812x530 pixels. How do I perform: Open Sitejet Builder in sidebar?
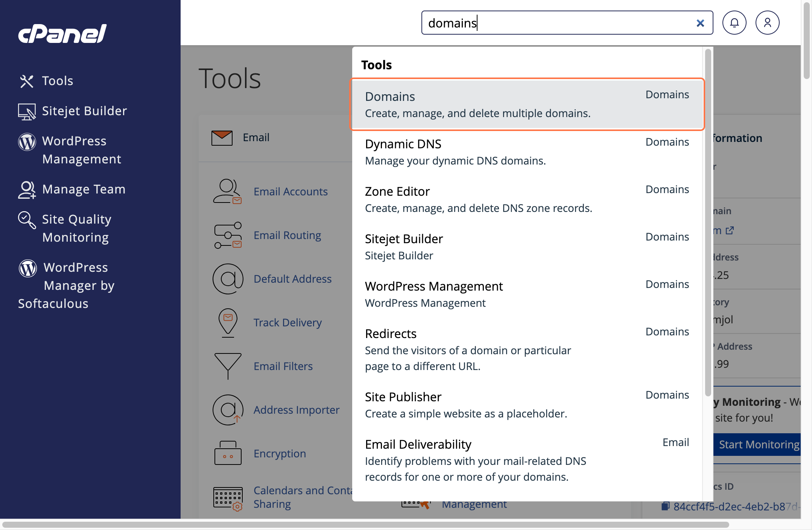84,111
